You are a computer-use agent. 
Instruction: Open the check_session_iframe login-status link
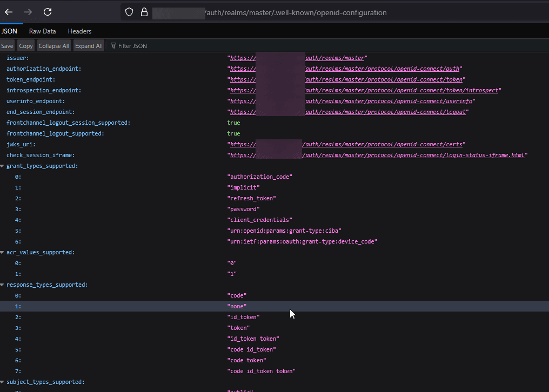point(377,156)
